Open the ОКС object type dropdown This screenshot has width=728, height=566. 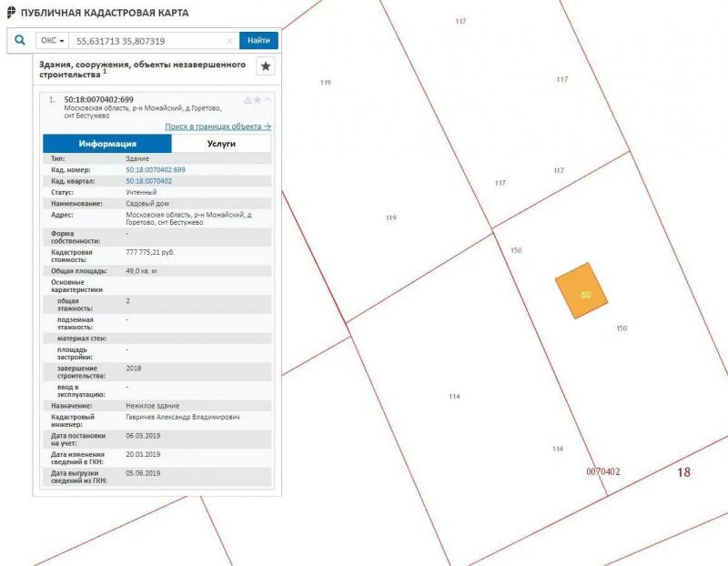click(x=53, y=41)
